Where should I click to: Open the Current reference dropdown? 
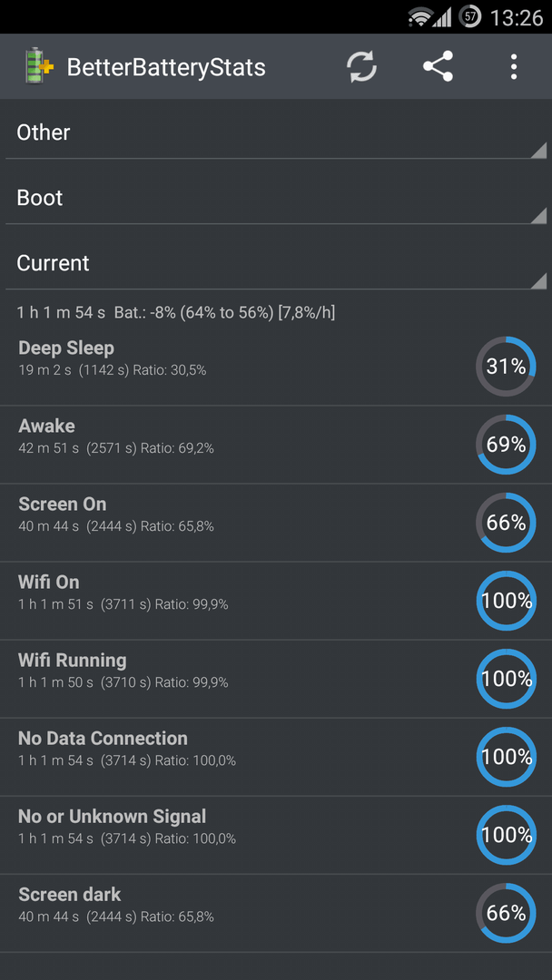(276, 263)
